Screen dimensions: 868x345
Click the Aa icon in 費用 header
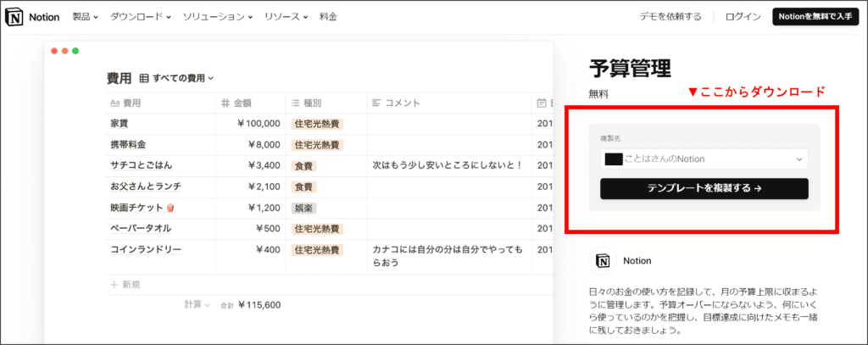pyautogui.click(x=115, y=103)
